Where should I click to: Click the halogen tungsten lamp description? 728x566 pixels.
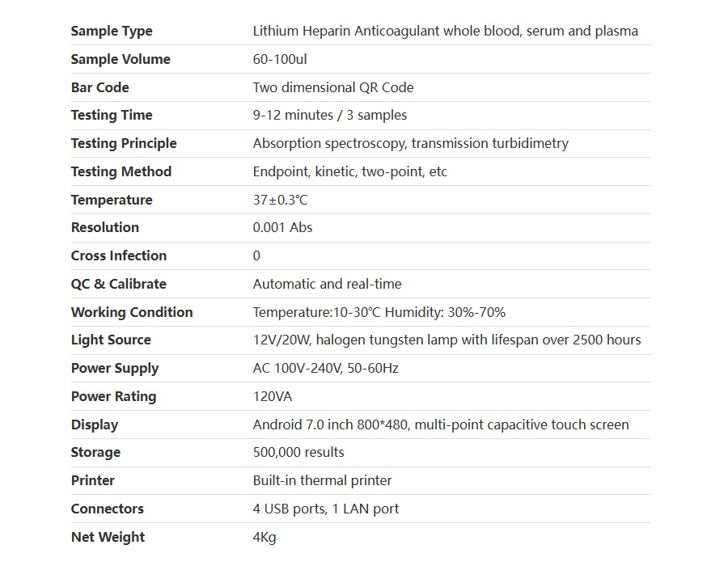(447, 340)
